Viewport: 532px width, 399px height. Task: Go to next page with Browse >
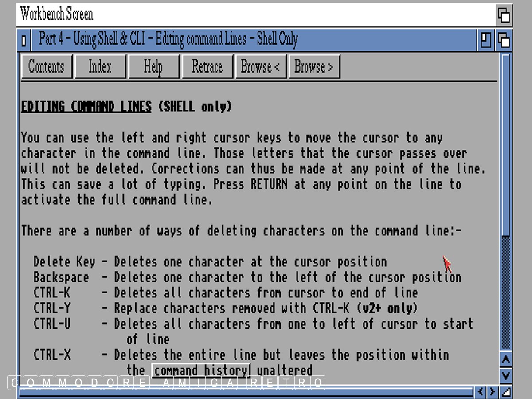click(x=314, y=67)
